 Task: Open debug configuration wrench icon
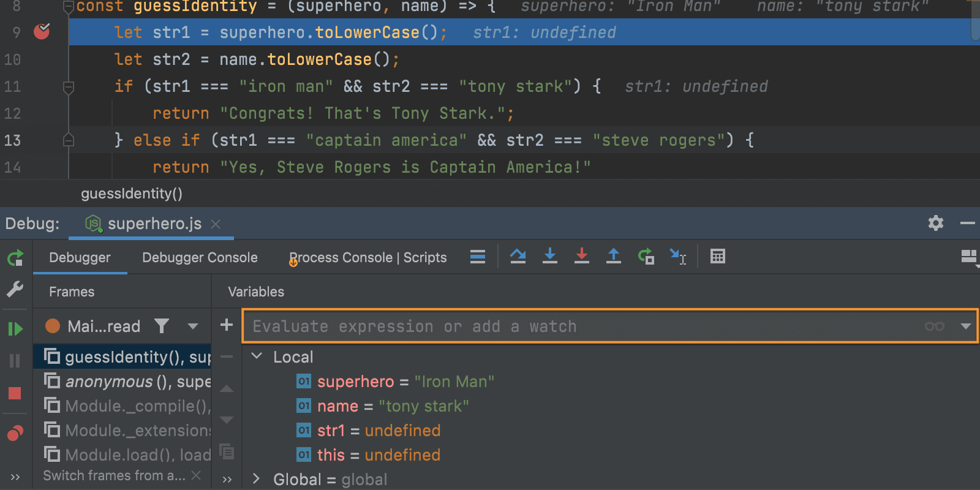(15, 289)
